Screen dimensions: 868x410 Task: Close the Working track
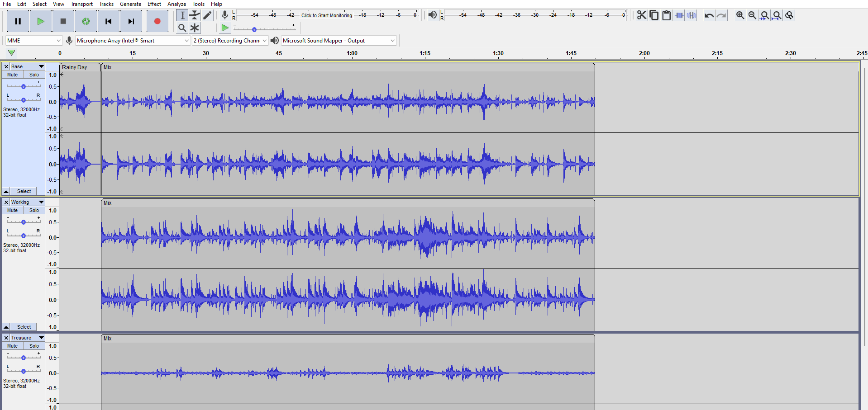pos(6,202)
